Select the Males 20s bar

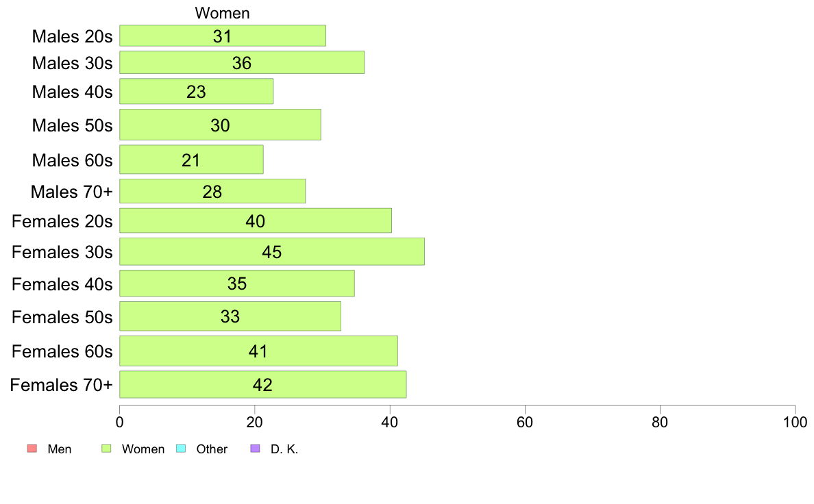click(223, 36)
